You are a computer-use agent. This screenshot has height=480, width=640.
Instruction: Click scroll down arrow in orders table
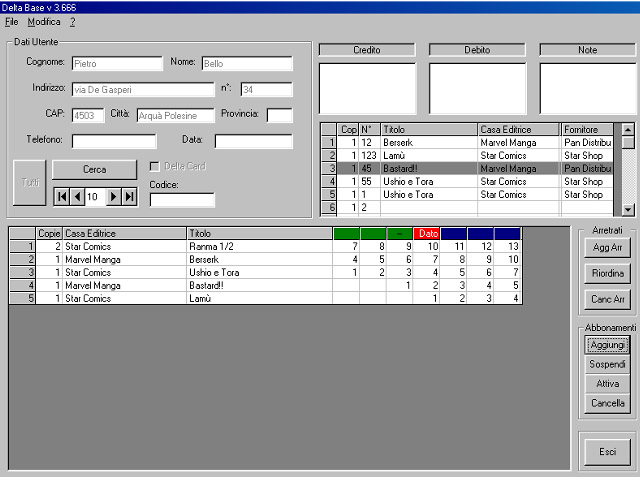628,210
